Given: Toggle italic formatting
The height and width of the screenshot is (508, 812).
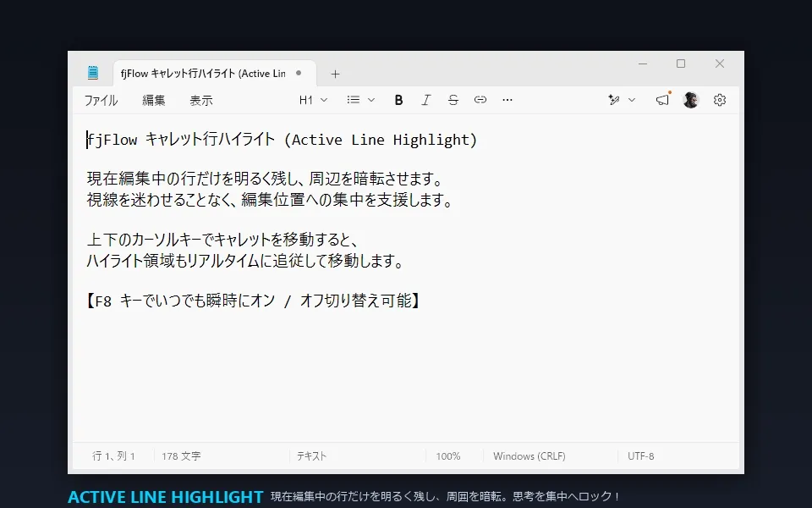Looking at the screenshot, I should [425, 100].
